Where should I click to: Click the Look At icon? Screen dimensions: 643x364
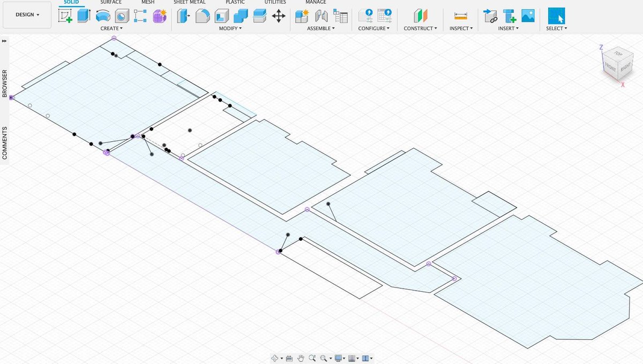(289, 358)
